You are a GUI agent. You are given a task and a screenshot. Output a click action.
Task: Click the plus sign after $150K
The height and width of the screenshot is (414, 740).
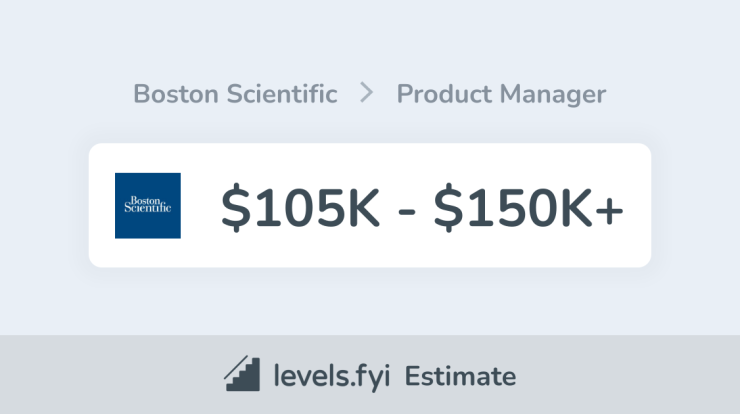click(x=609, y=210)
